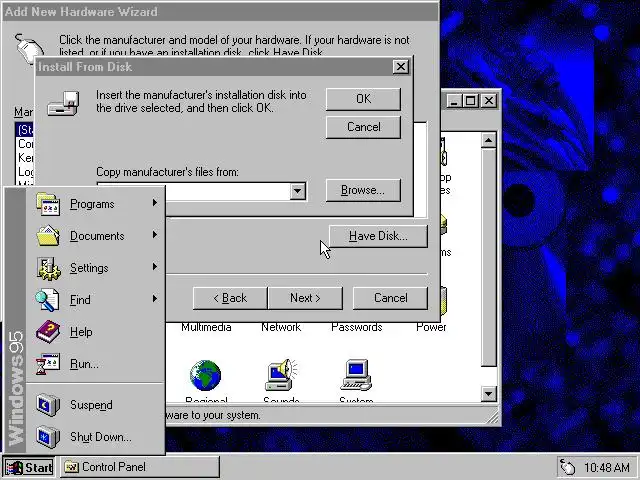Click the System computer icon
640x480 pixels.
(x=356, y=375)
